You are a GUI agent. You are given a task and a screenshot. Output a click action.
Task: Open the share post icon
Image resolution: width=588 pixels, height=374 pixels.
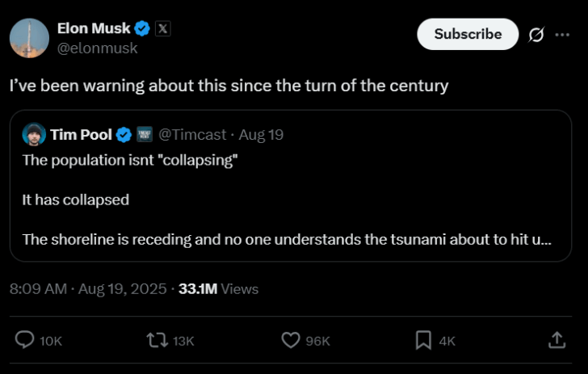coord(556,340)
